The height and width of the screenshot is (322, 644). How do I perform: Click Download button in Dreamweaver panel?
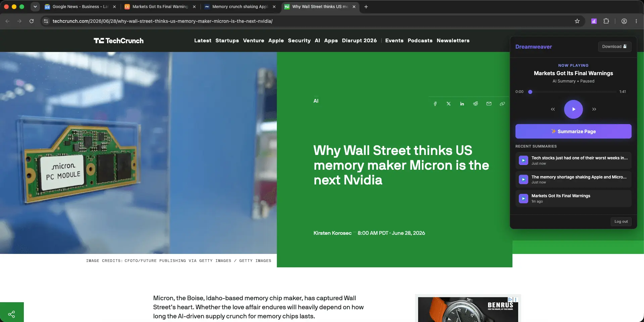pyautogui.click(x=614, y=47)
